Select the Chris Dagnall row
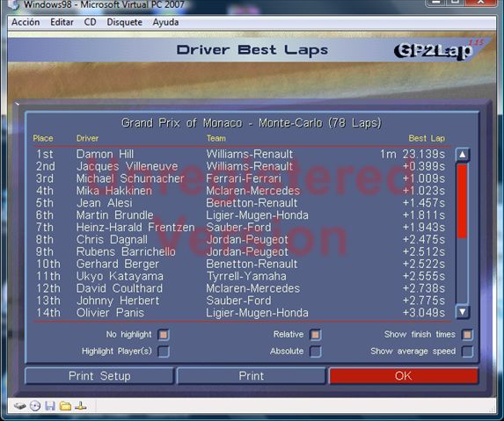This screenshot has height=421, width=504. [240, 240]
